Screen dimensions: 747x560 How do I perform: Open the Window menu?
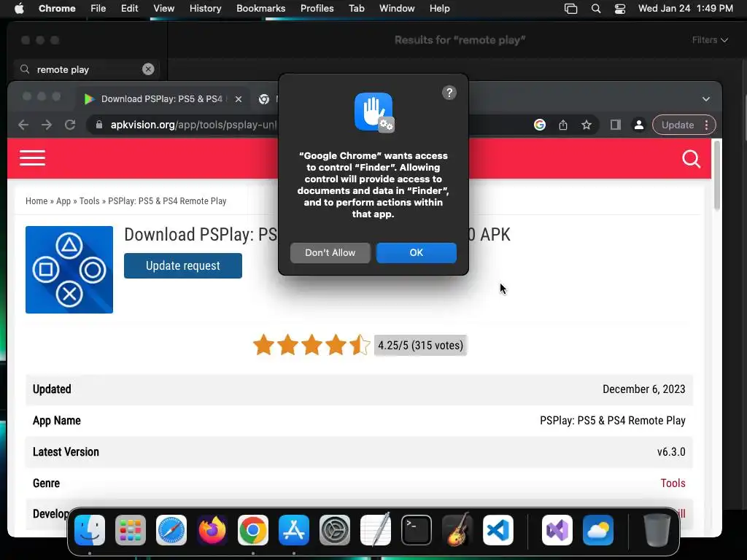click(397, 8)
